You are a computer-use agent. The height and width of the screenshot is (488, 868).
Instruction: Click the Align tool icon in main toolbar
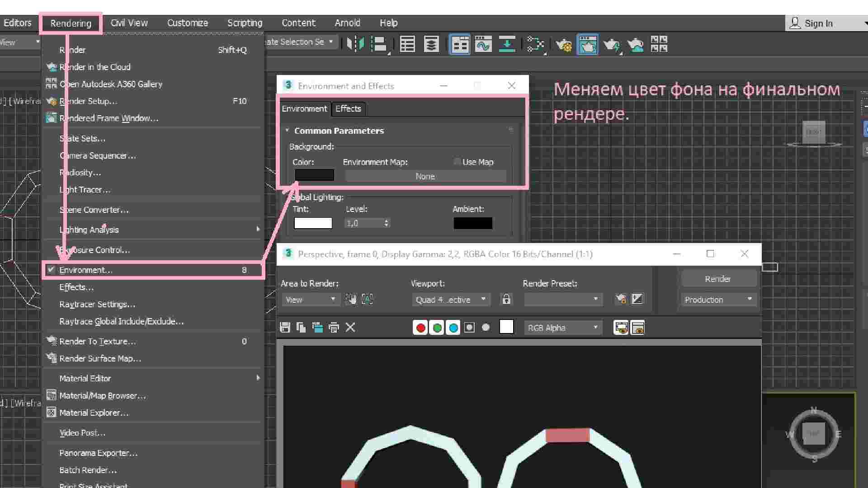pyautogui.click(x=380, y=44)
